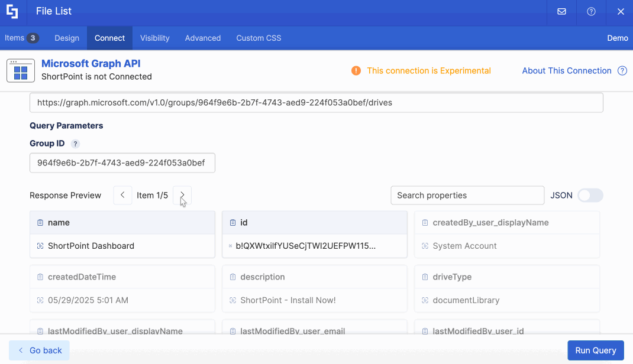Open the Visibility tab

tap(154, 38)
